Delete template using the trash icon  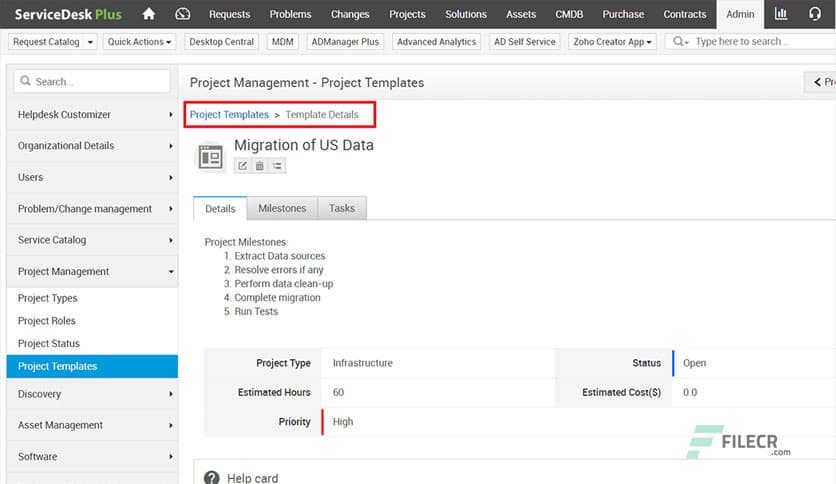[x=260, y=166]
